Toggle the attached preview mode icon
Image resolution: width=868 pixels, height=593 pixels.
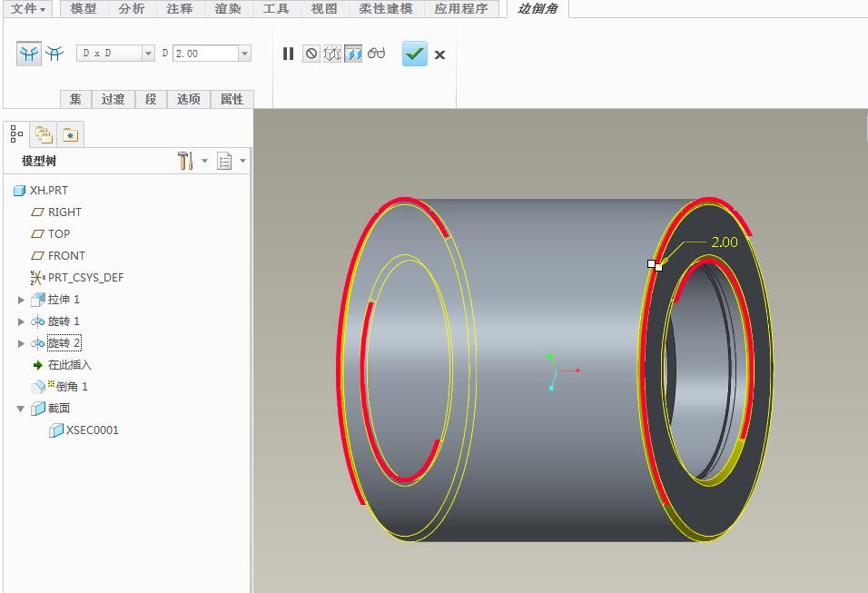(352, 54)
